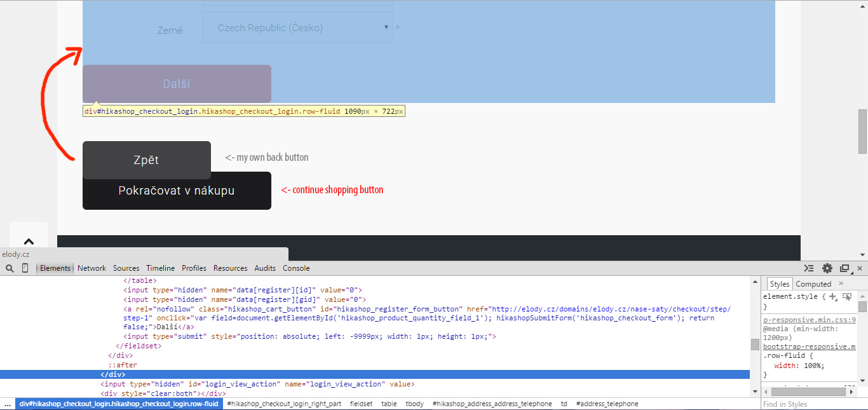
Task: Switch to the Network tab
Action: point(92,268)
